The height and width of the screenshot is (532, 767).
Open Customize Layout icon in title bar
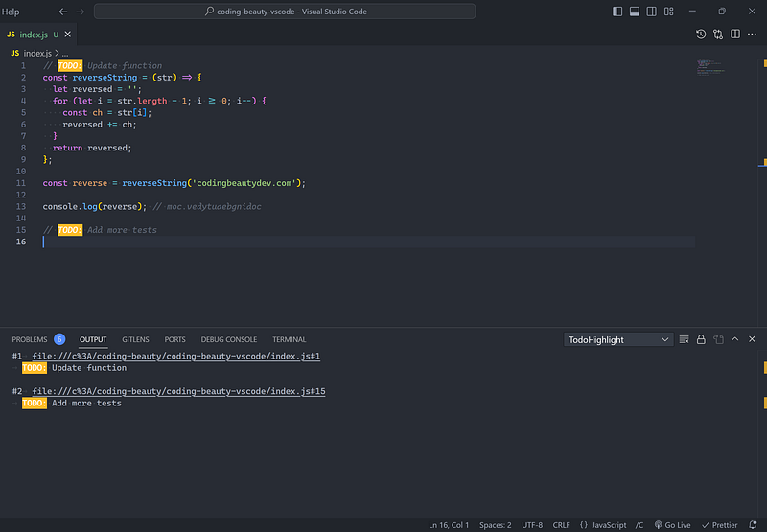coord(668,12)
